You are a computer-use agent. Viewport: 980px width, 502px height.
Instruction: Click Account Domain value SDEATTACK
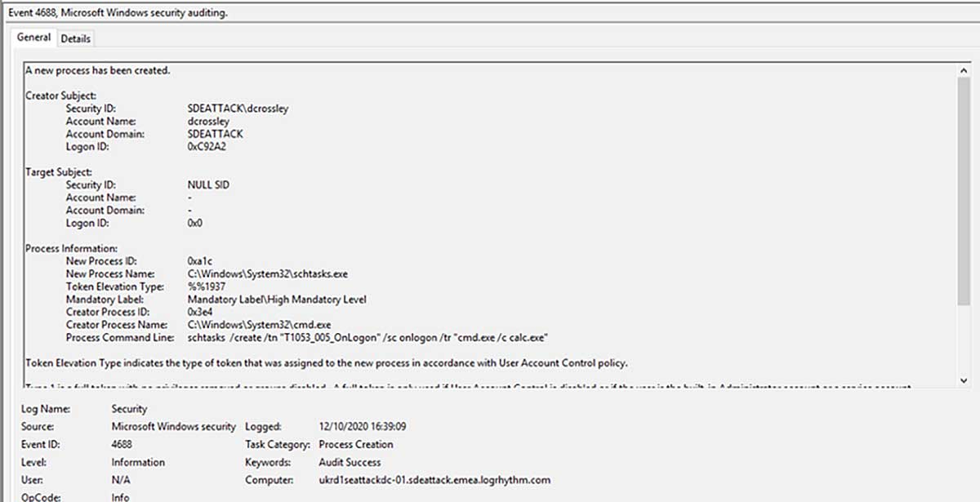215,134
